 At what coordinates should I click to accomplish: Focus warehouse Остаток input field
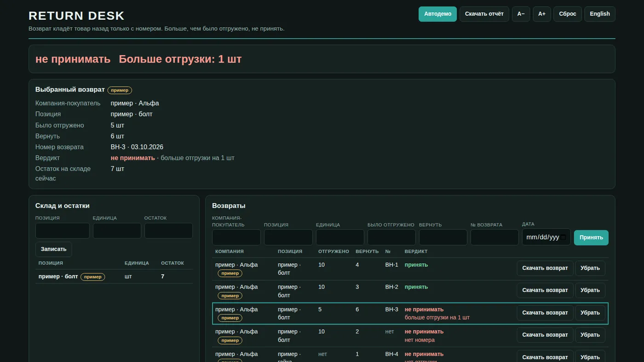coord(168,231)
